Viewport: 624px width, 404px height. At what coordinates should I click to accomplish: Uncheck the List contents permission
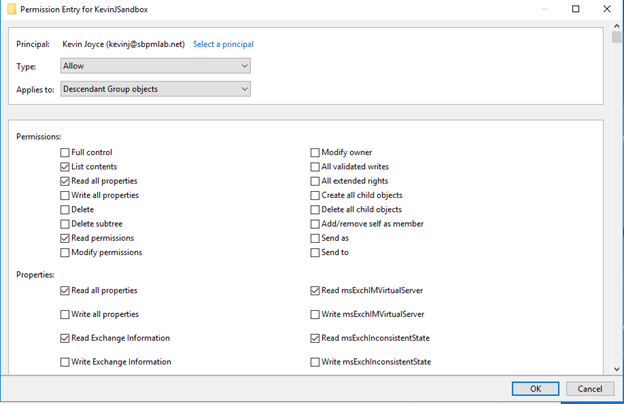(65, 167)
